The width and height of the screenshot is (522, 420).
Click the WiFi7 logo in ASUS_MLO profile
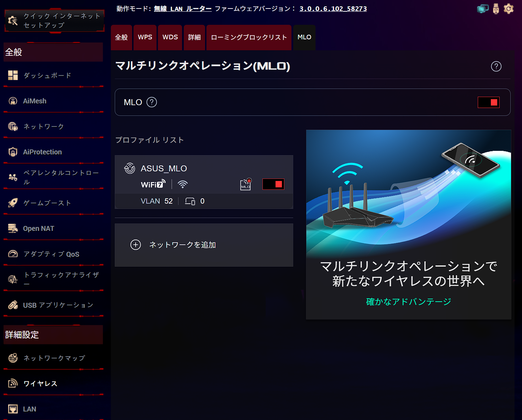[x=153, y=184]
